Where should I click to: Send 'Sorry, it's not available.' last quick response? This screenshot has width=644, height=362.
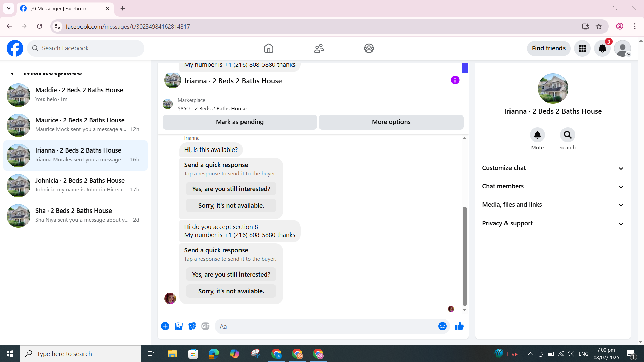click(231, 291)
